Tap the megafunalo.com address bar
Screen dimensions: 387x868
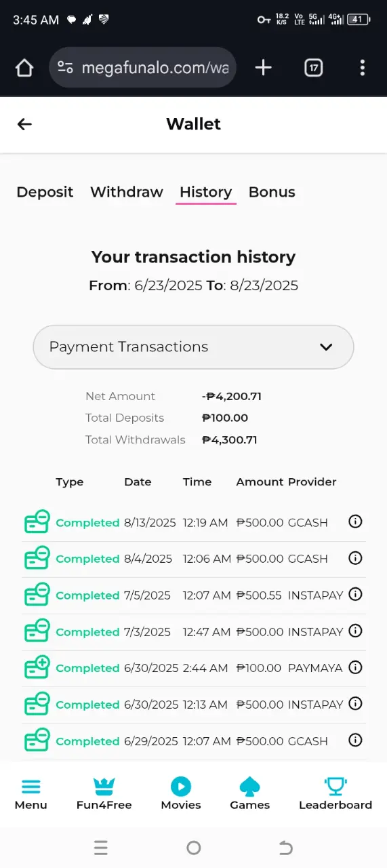pos(143,67)
